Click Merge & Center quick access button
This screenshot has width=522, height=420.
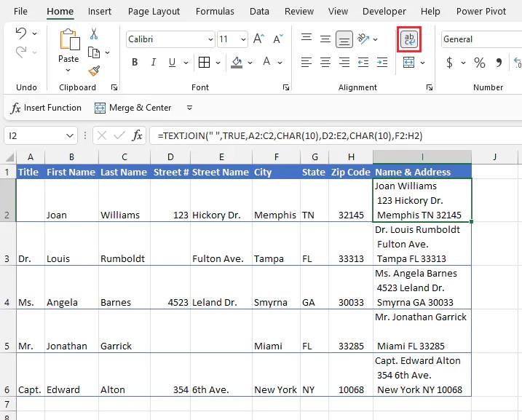tap(133, 108)
